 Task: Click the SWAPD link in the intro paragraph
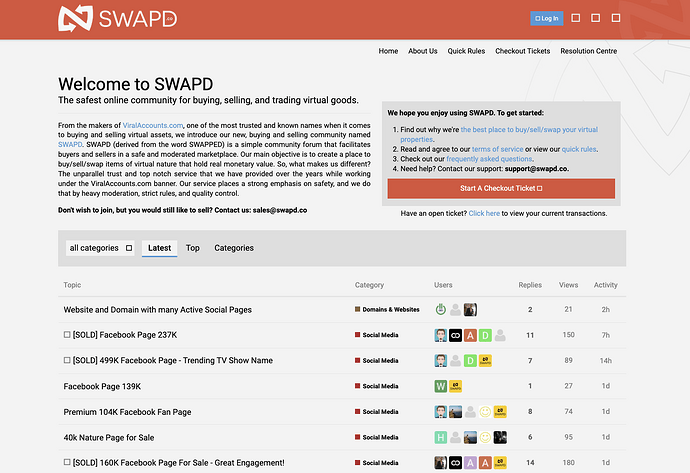click(70, 145)
